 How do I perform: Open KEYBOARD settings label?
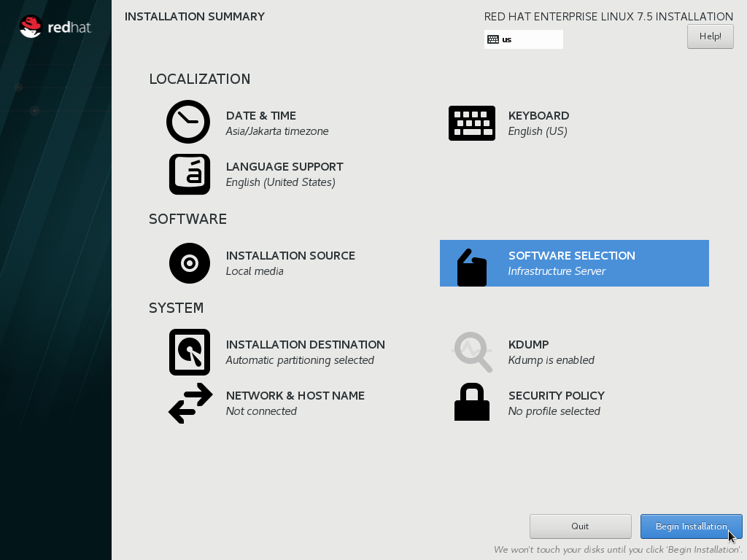click(x=539, y=116)
